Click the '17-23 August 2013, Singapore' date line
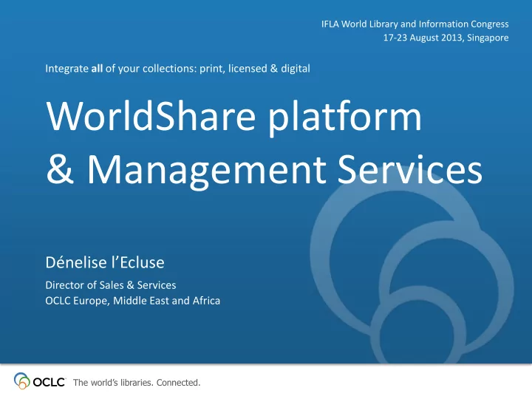 coord(446,38)
